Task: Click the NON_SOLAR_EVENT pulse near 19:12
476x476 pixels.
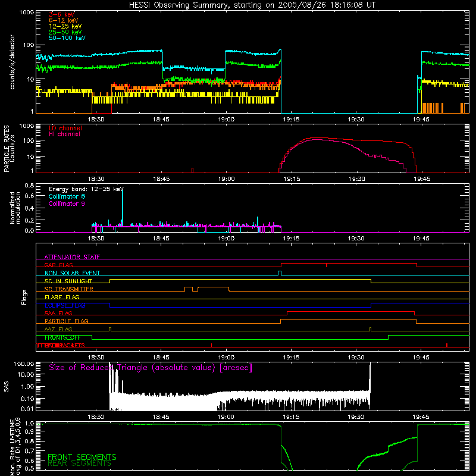Action: click(280, 273)
